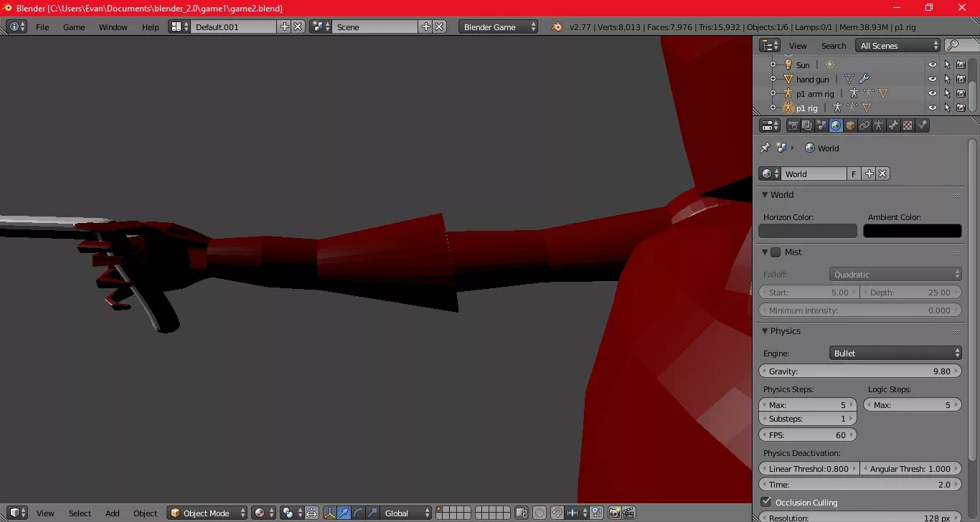The height and width of the screenshot is (522, 980).
Task: Click the Horizon Color swatch
Action: [x=807, y=230]
